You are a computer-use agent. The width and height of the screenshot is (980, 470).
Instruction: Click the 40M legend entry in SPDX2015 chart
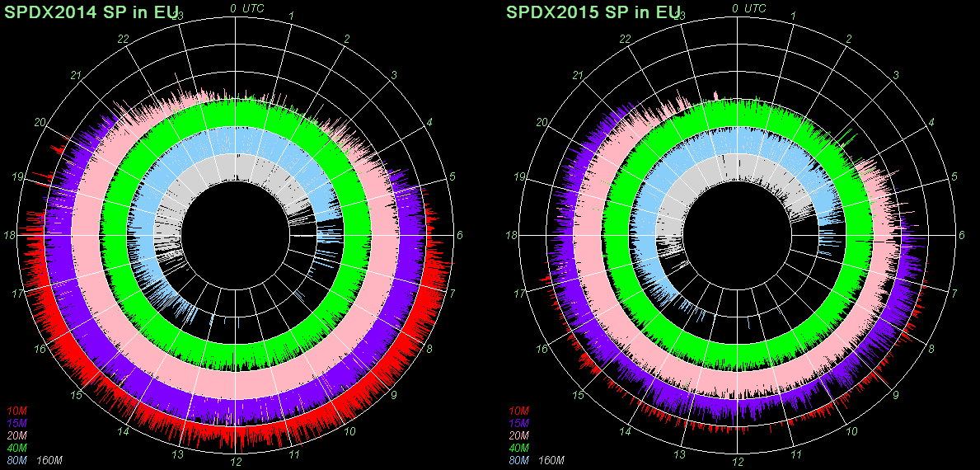(519, 448)
